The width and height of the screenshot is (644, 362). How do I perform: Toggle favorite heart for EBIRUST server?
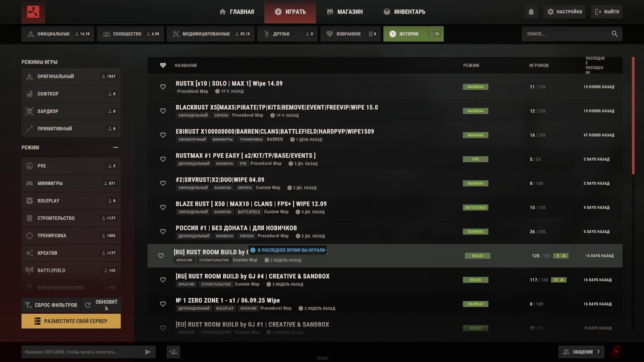pos(163,135)
